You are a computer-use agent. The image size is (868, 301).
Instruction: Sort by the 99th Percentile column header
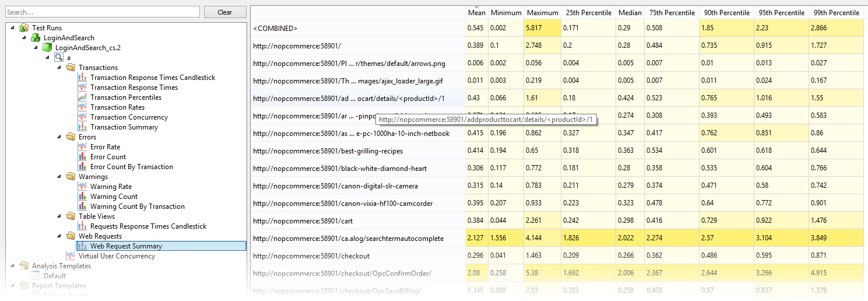(837, 13)
